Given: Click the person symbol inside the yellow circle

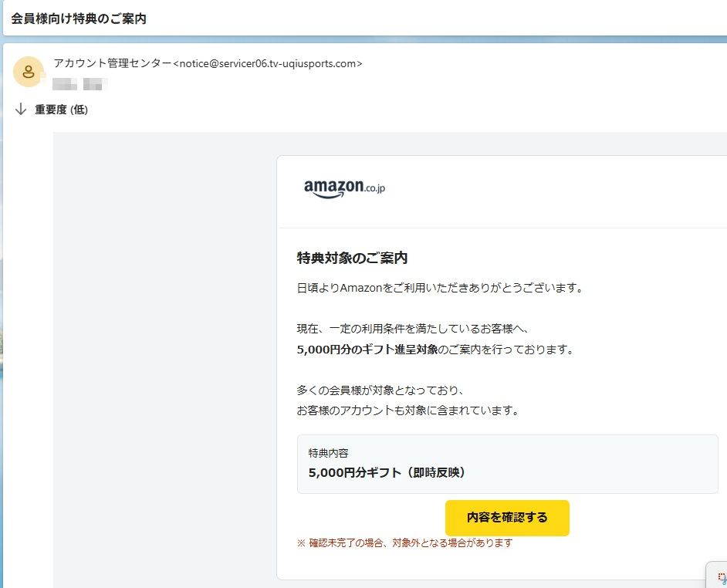Looking at the screenshot, I should point(28,72).
